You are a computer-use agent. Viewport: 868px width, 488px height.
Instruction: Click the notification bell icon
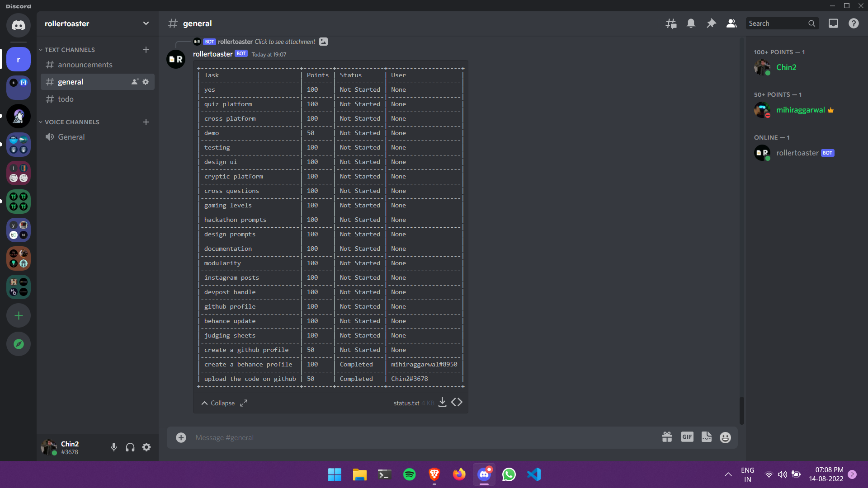coord(691,23)
